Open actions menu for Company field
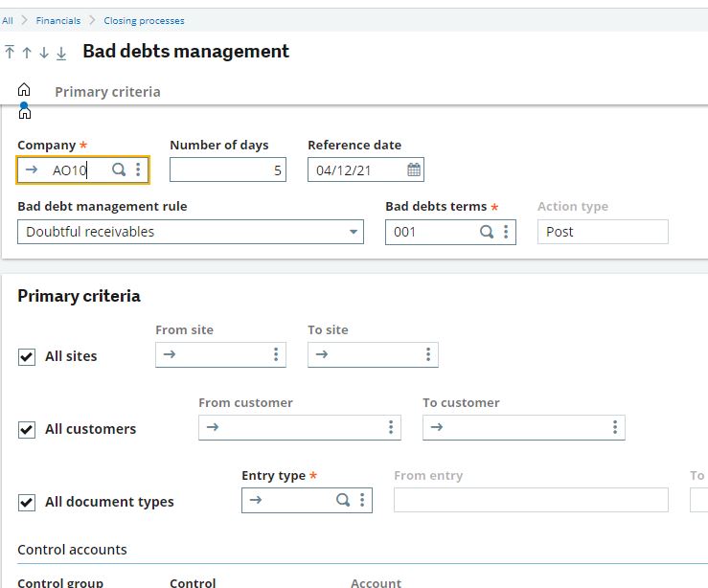The image size is (708, 588). 138,170
